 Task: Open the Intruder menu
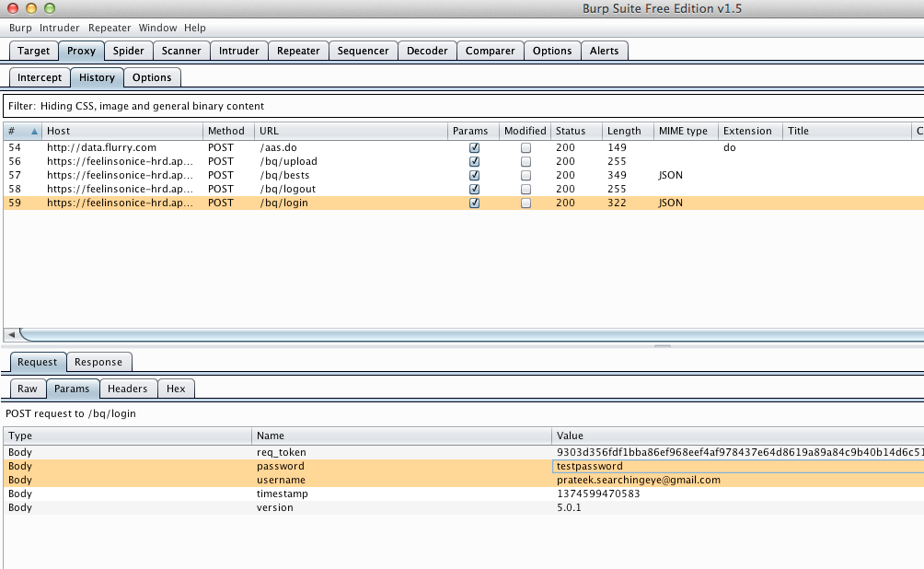pos(59,29)
